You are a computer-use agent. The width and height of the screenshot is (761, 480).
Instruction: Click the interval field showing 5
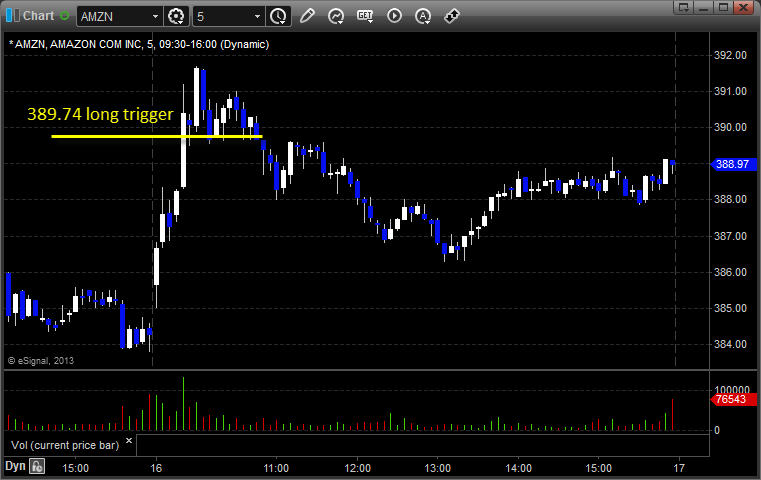click(x=222, y=17)
